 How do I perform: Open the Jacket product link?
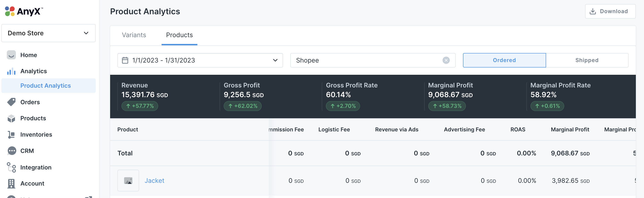click(x=154, y=181)
